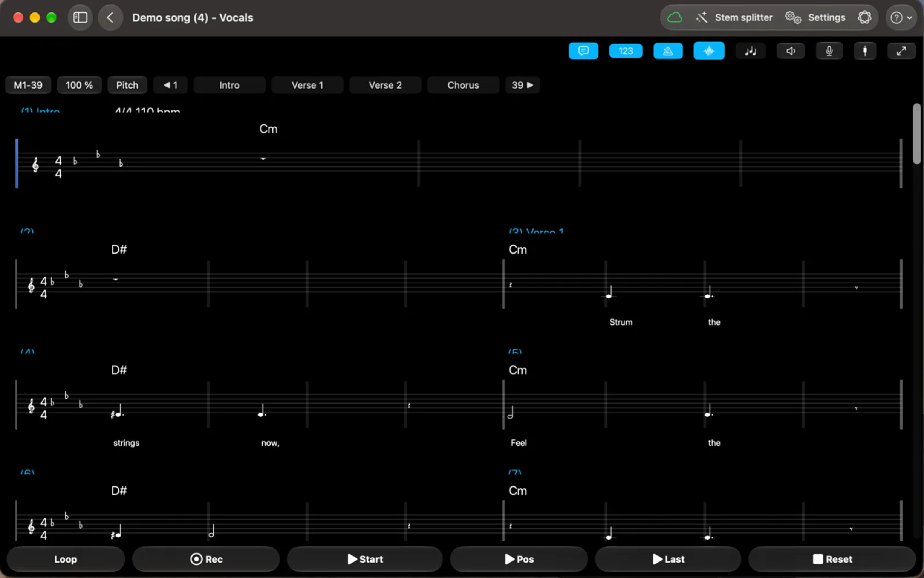Click the D# chord above measure 2
The height and width of the screenshot is (578, 924).
119,250
